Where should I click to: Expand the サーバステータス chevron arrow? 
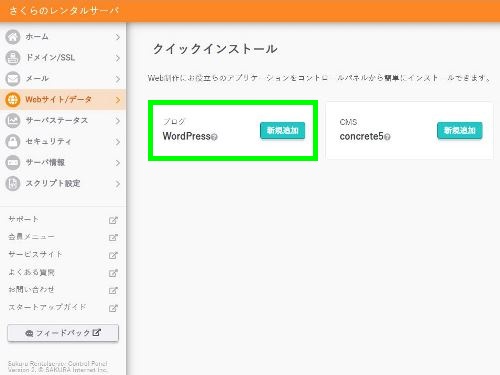(117, 121)
